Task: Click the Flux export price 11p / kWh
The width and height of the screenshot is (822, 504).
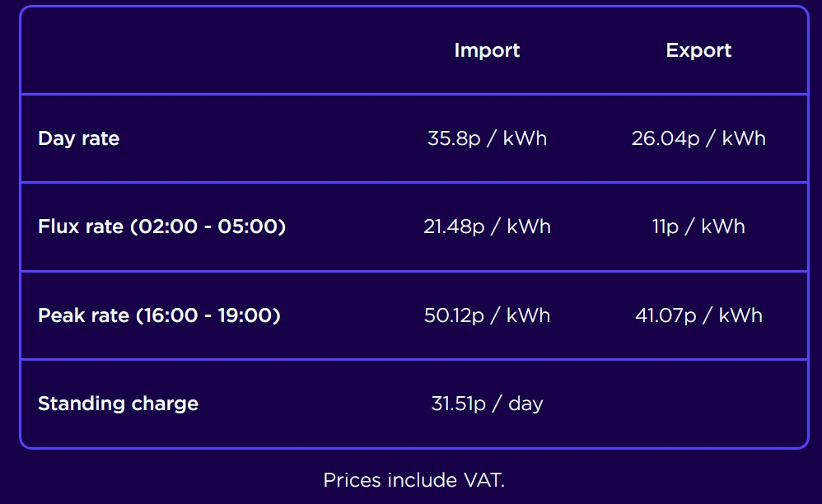Action: point(698,226)
